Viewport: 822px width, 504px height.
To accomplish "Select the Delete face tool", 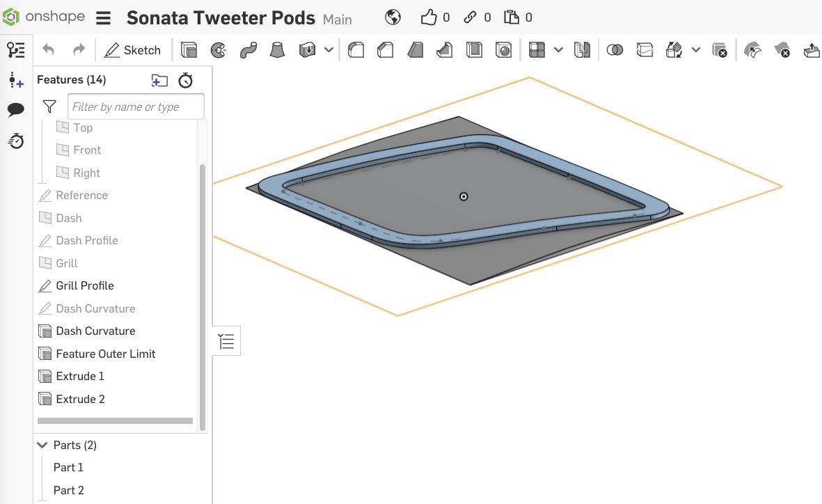I will [x=782, y=50].
